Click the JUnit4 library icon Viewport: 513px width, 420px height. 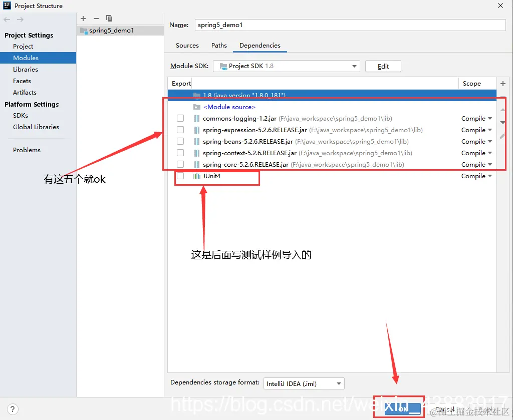[x=196, y=176]
